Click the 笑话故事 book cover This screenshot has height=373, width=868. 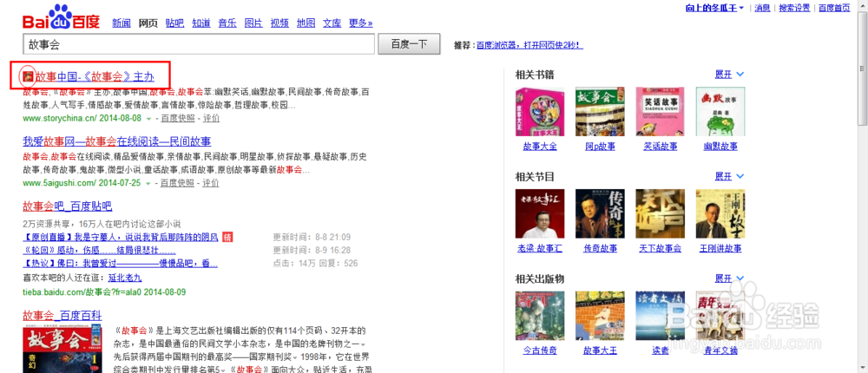point(661,111)
